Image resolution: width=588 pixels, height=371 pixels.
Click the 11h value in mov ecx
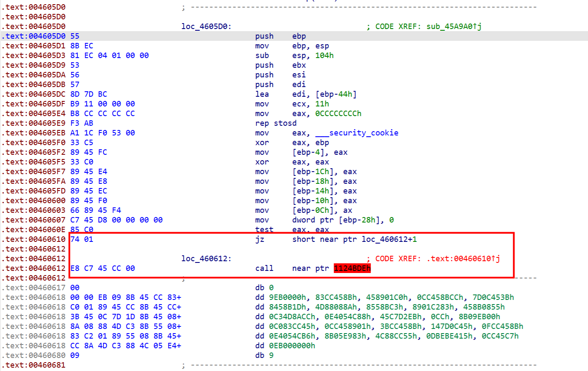[322, 104]
